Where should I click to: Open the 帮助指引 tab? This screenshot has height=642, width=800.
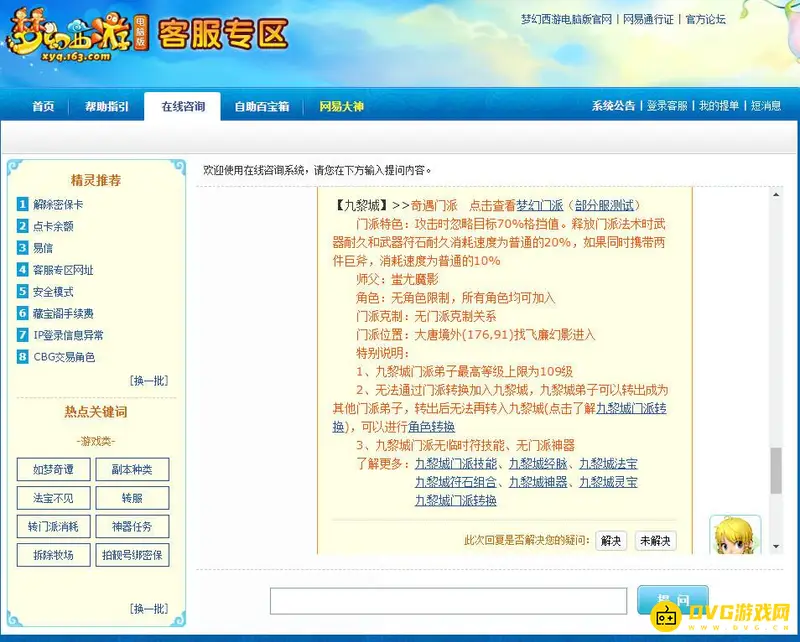(x=107, y=106)
